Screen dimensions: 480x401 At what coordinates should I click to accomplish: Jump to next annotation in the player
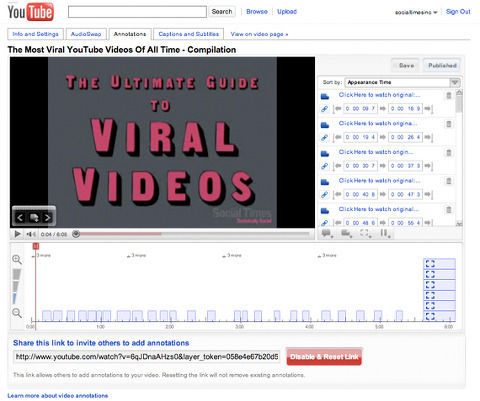[48, 218]
